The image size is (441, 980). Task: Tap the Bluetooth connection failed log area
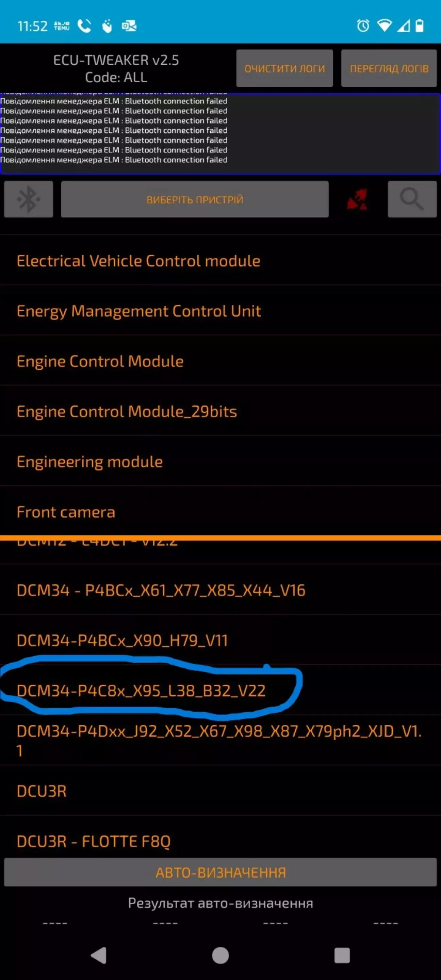[220, 134]
